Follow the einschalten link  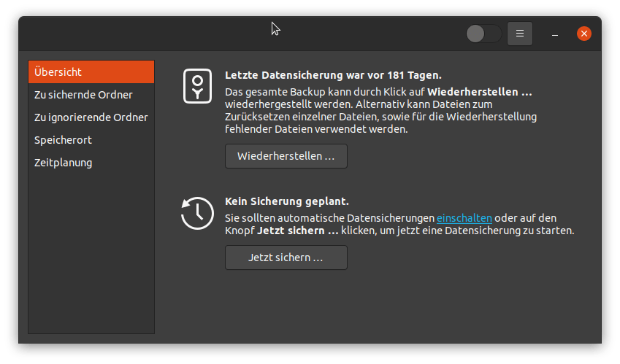pyautogui.click(x=464, y=218)
